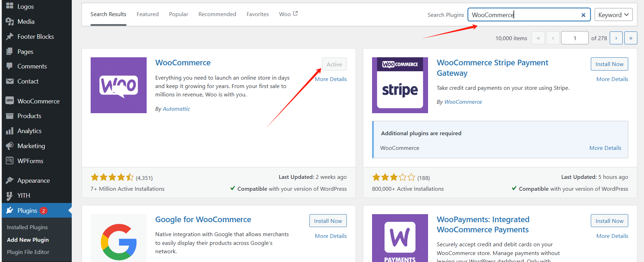
Task: Open the Keyword search type dropdown
Action: [614, 15]
